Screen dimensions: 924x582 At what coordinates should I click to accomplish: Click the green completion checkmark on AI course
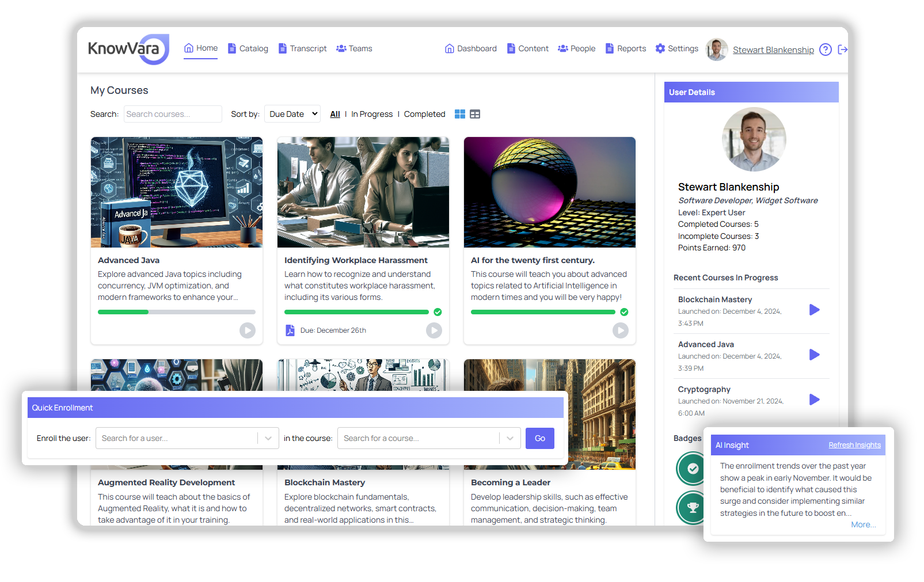click(624, 312)
